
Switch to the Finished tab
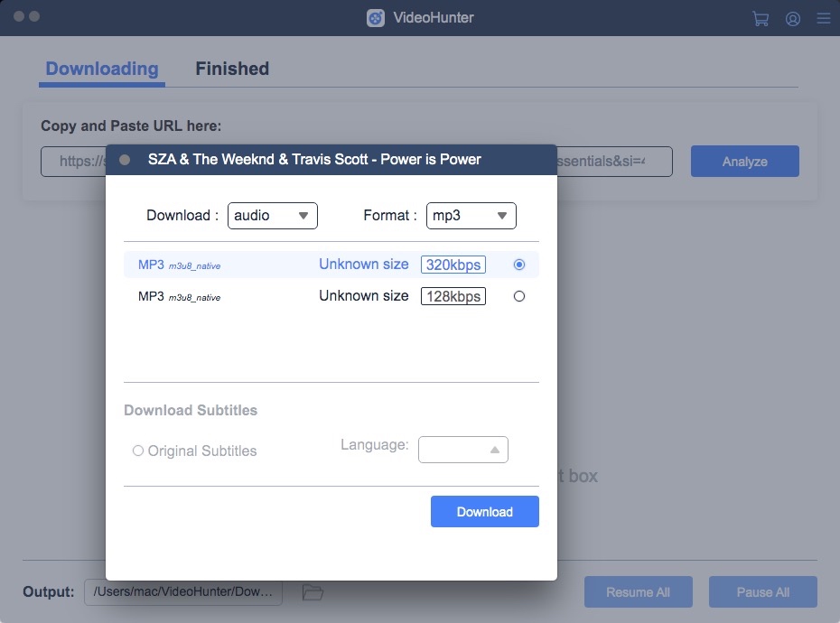coord(232,68)
